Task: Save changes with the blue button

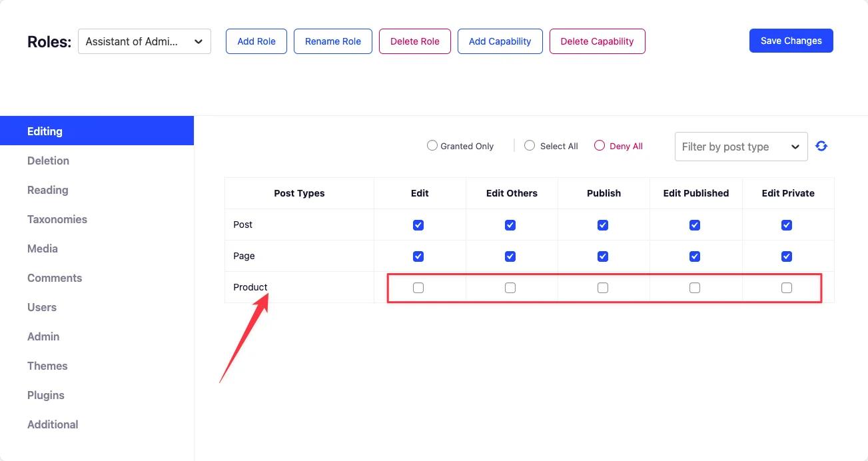Action: point(791,41)
